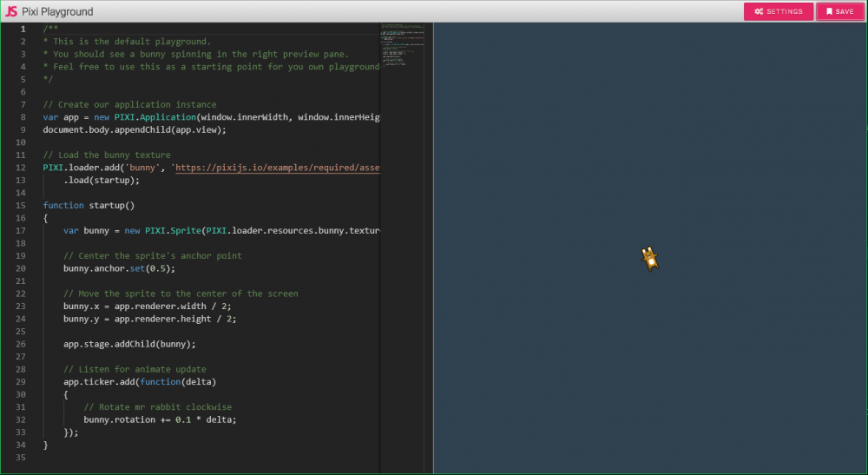
Task: Click comment '// Listen for animate update'
Action: [x=135, y=369]
